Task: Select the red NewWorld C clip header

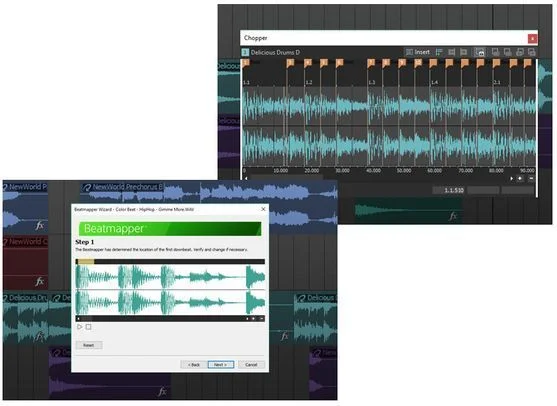Action: coord(25,242)
